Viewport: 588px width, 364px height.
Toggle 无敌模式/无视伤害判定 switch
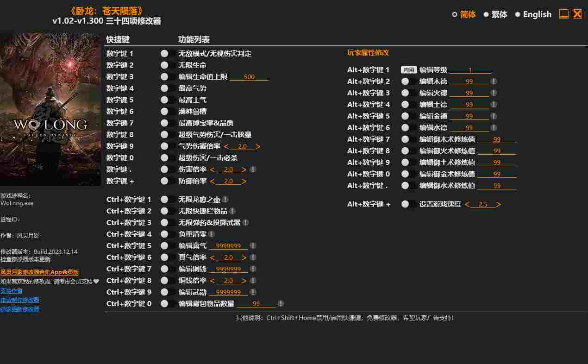pos(168,54)
